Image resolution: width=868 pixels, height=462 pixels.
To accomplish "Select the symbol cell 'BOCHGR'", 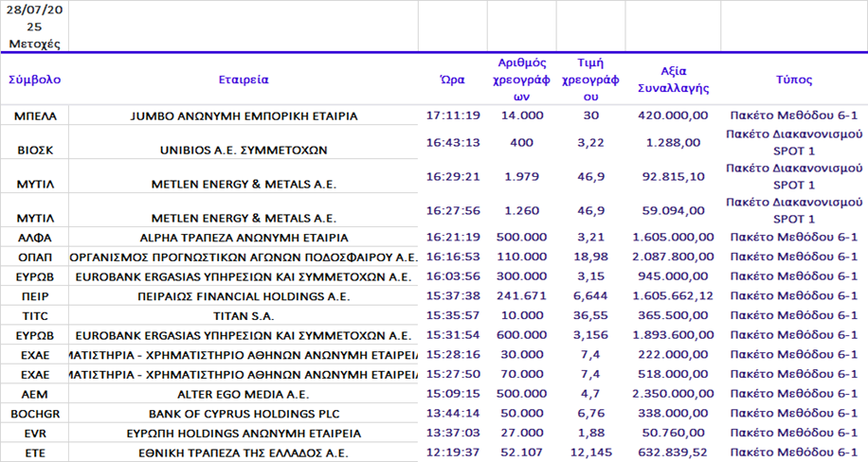I will click(35, 414).
